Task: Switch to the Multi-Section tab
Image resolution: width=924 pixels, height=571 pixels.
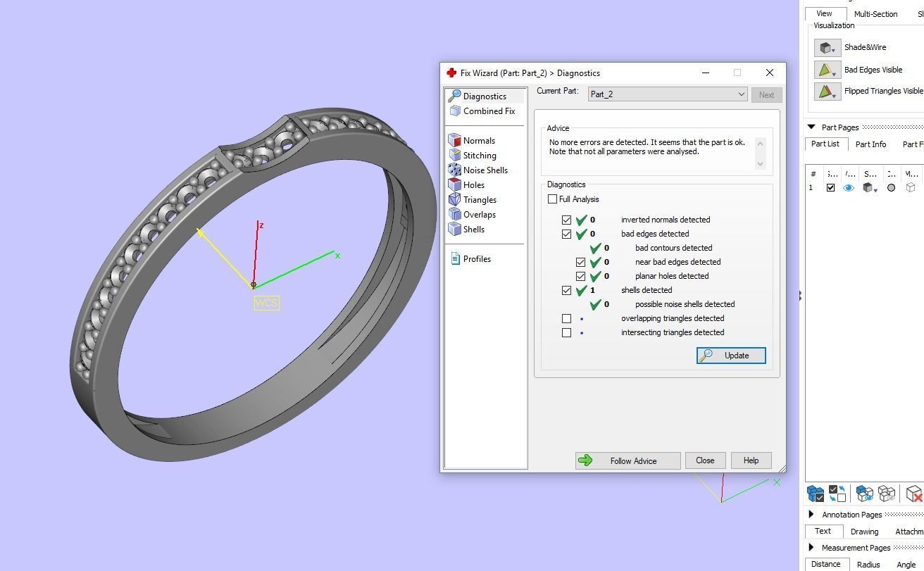Action: tap(875, 14)
